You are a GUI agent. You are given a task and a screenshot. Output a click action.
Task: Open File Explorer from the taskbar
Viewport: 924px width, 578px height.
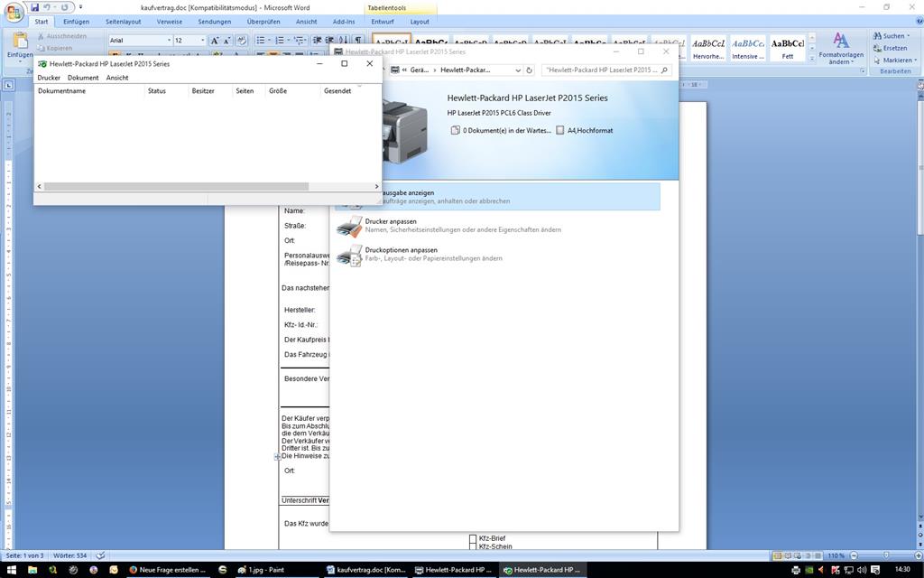[32, 571]
